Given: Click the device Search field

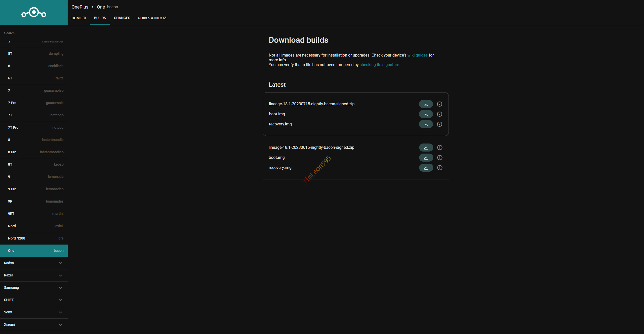Looking at the screenshot, I should (34, 33).
